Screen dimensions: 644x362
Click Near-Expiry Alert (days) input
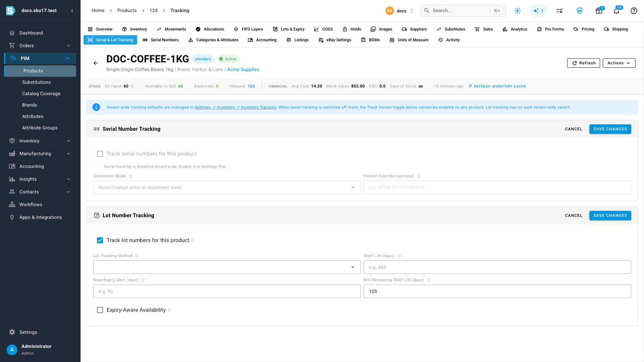227,291
